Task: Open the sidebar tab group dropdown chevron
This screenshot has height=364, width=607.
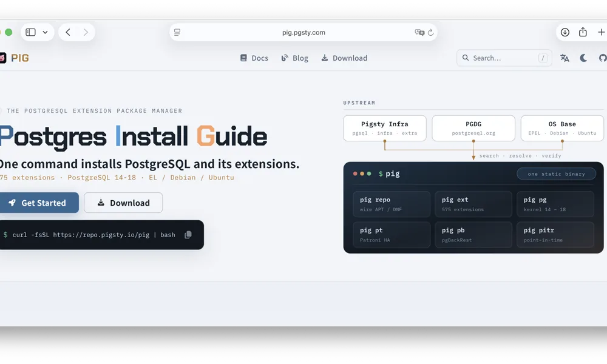Action: (46, 32)
